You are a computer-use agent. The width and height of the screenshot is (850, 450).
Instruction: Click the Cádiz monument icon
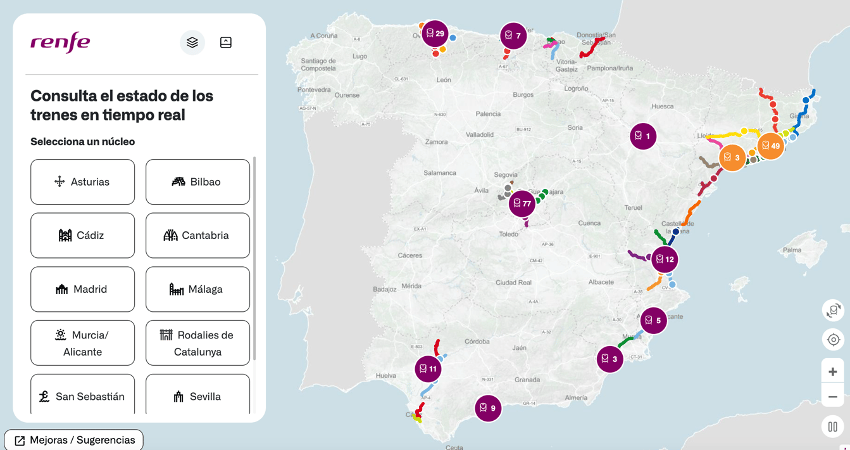pyautogui.click(x=65, y=235)
